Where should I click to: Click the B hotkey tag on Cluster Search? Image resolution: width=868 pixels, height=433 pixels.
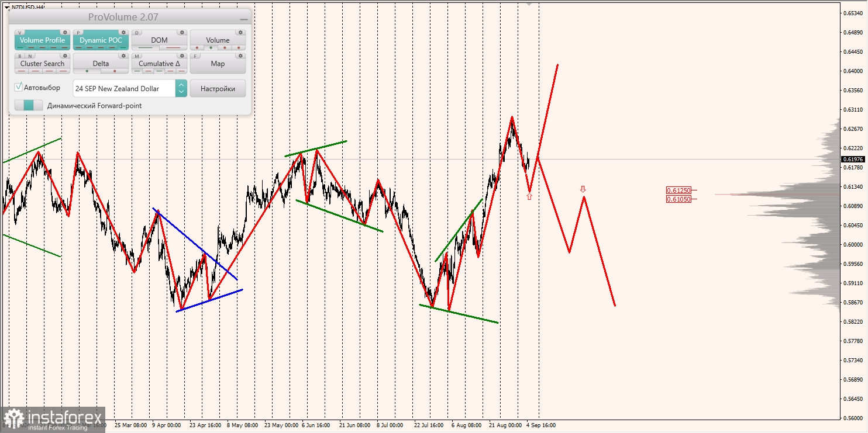[20, 56]
